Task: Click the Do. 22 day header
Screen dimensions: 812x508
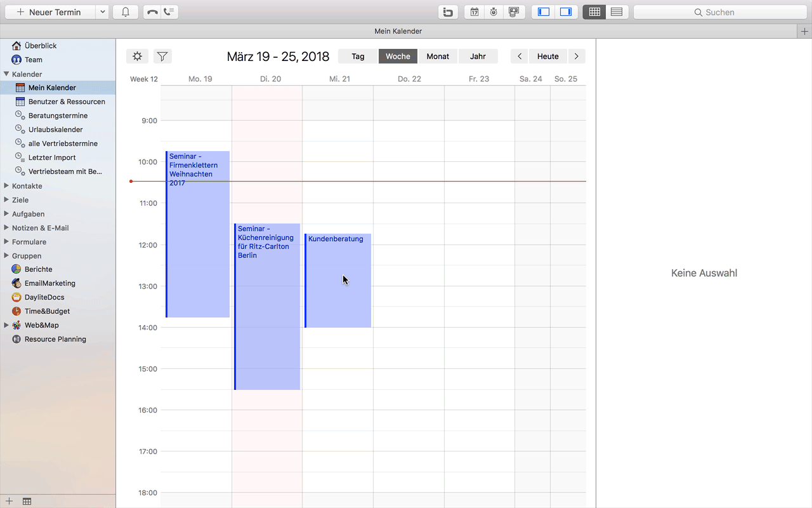Action: click(409, 79)
